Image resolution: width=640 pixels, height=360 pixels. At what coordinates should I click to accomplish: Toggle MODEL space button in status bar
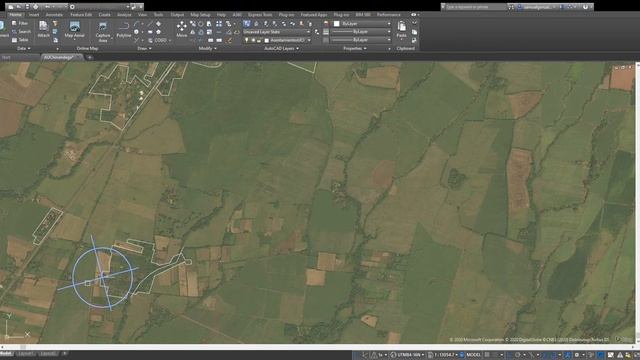click(473, 355)
